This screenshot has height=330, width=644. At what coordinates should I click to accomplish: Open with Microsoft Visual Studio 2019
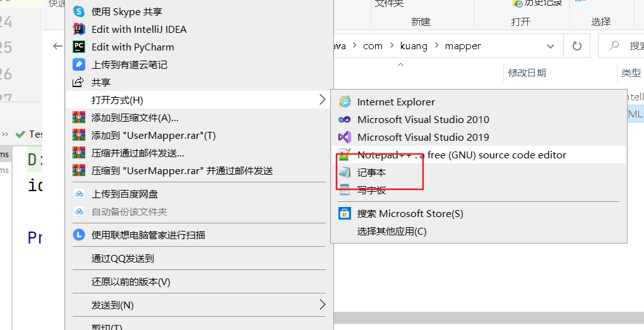tap(479, 137)
